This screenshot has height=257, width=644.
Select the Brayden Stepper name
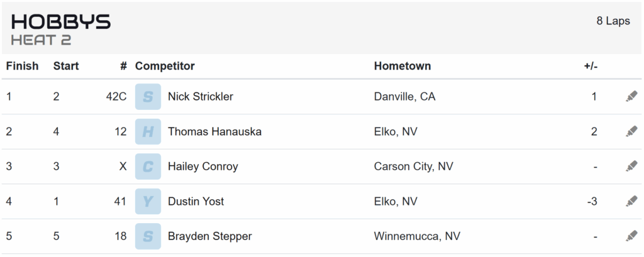tap(210, 236)
